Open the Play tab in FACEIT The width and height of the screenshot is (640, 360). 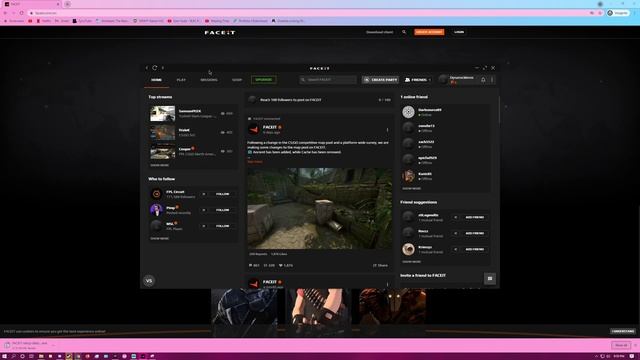(181, 80)
